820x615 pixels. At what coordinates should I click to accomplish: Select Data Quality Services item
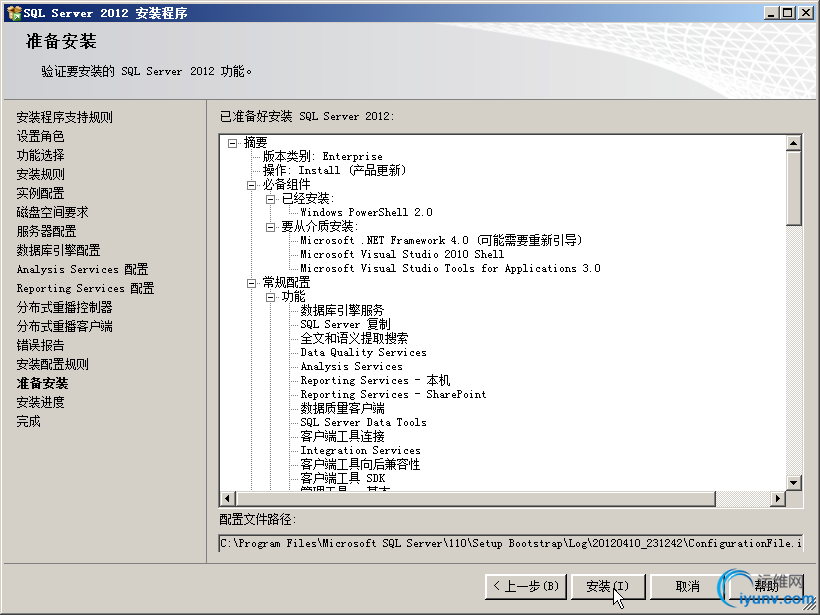pos(363,352)
